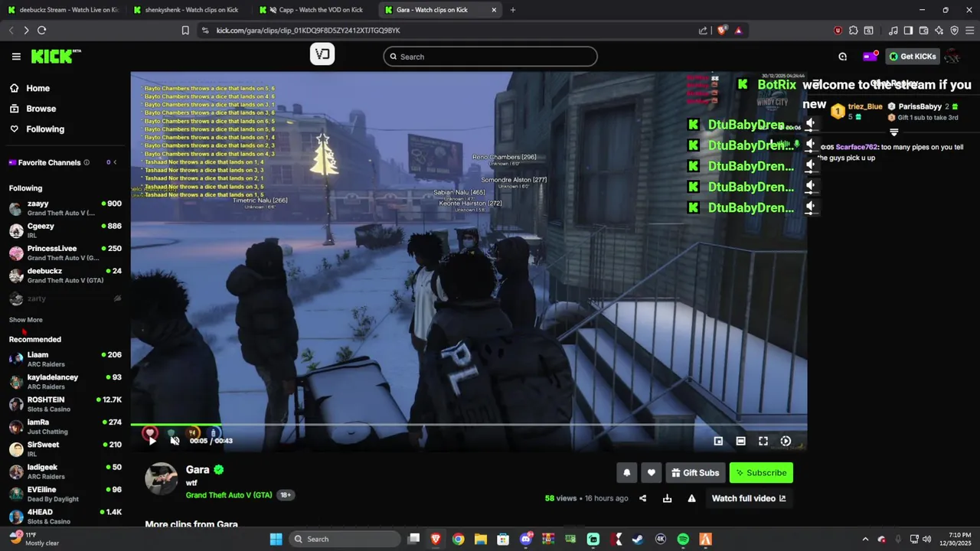Screen dimensions: 980x551
Task: Click the address bar URL
Action: click(308, 31)
